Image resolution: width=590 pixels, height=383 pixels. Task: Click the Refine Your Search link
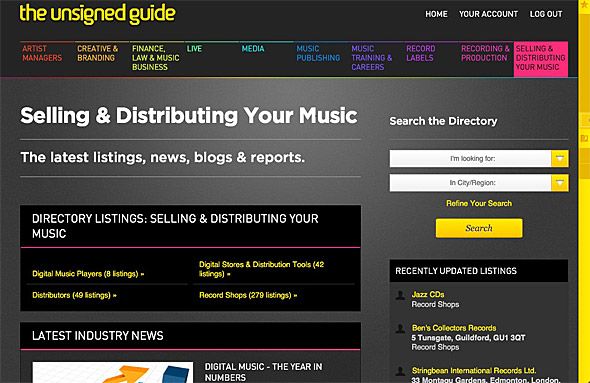tap(479, 204)
